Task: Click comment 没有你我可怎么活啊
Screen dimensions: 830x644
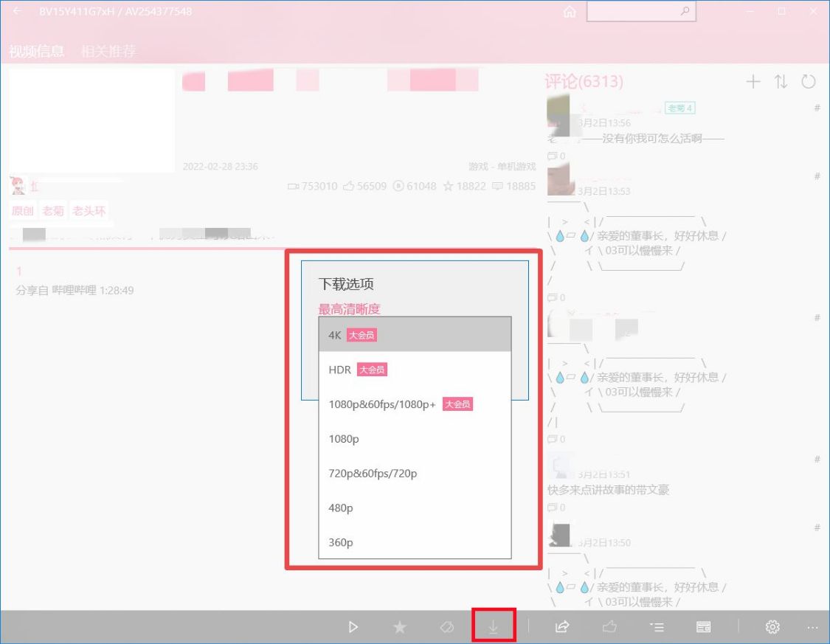Action: (651, 139)
